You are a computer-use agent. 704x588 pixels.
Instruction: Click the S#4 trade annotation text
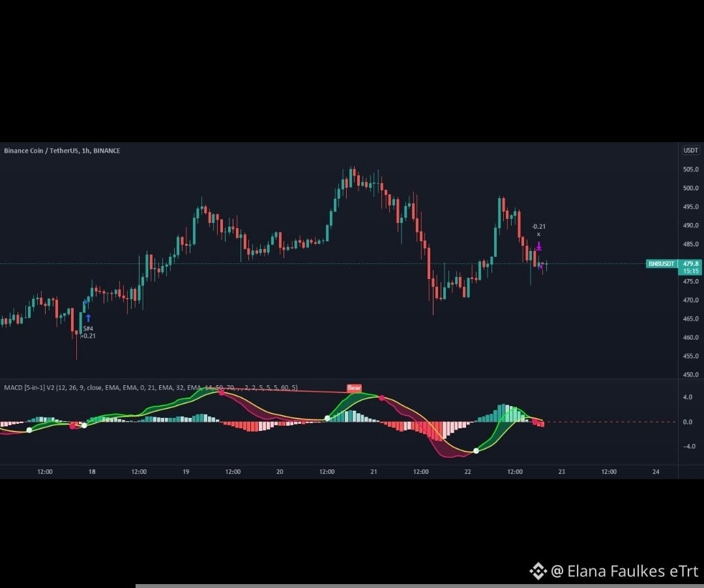tap(88, 329)
